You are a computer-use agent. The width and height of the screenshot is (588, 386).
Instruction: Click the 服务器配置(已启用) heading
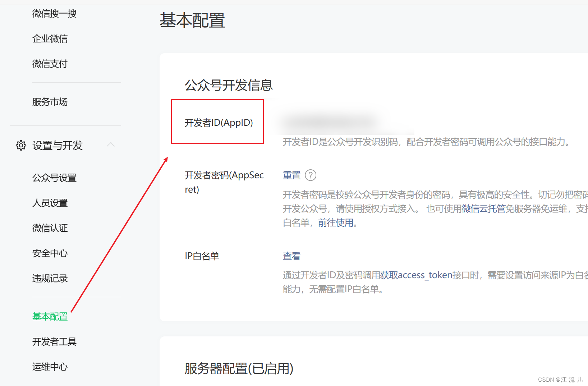239,369
